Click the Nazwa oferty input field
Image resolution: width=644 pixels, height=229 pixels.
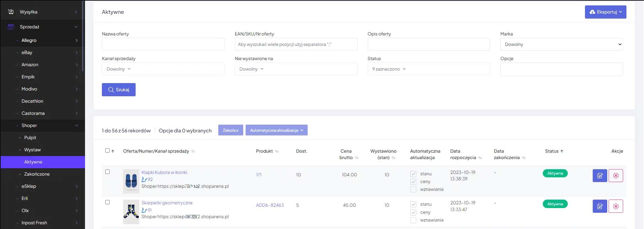click(163, 44)
